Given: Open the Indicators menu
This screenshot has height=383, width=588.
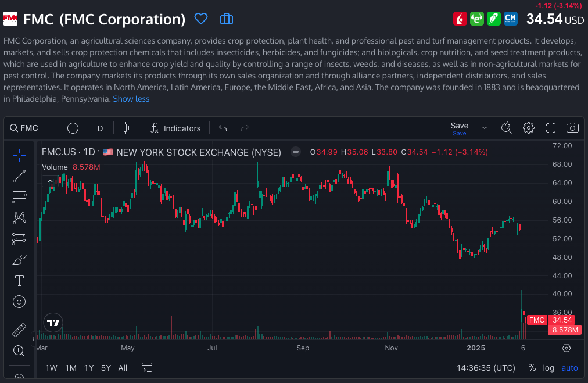Looking at the screenshot, I should 175,128.
